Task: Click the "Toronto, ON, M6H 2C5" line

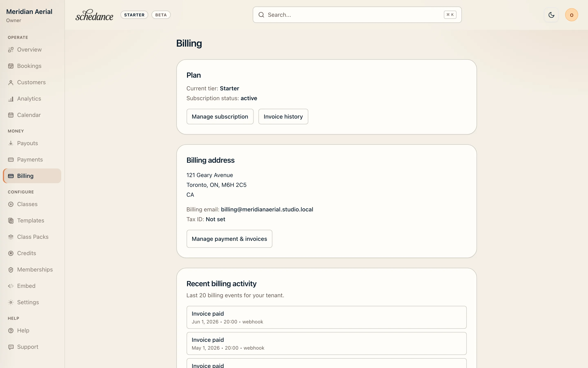Action: pos(216,185)
